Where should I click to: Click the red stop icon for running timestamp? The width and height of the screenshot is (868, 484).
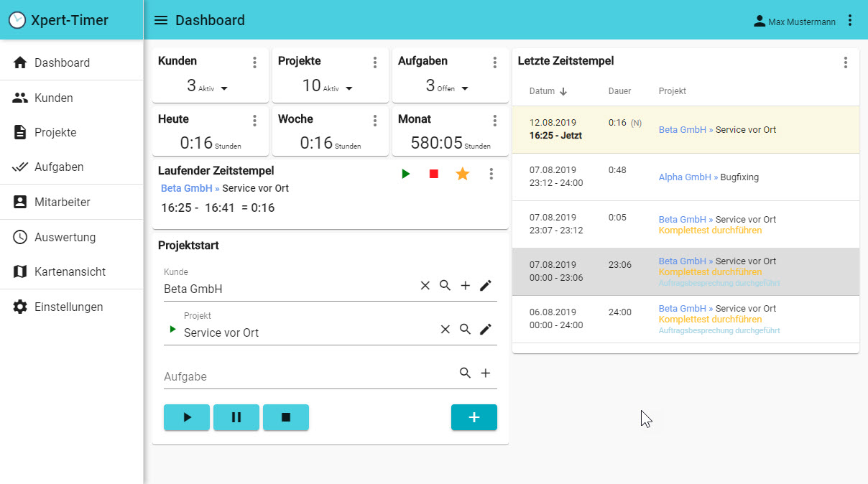(x=433, y=174)
